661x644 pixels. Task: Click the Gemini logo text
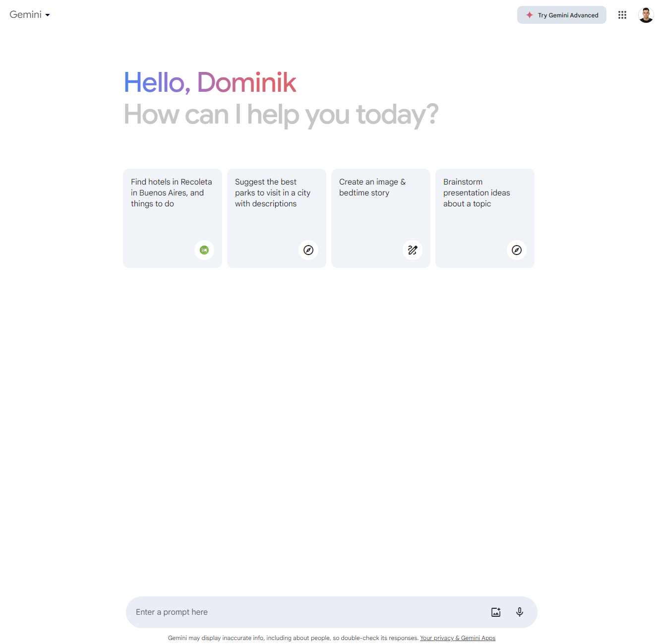tap(25, 15)
